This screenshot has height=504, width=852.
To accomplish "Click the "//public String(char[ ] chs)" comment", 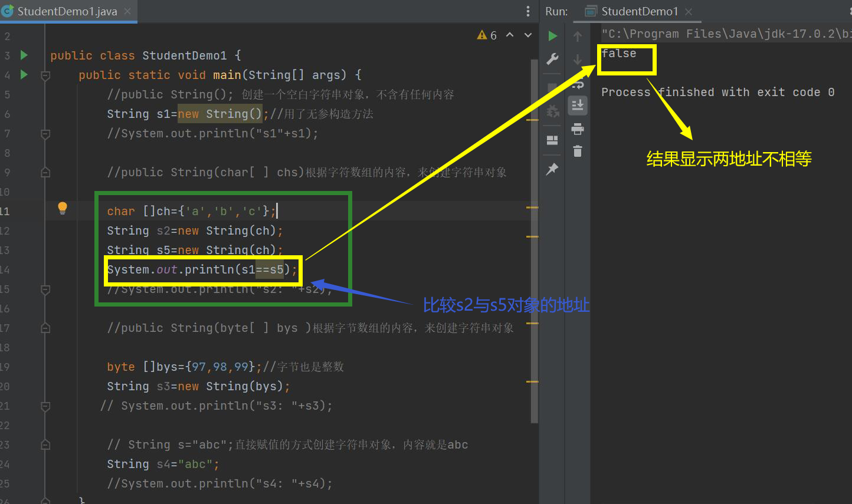I will 307,172.
